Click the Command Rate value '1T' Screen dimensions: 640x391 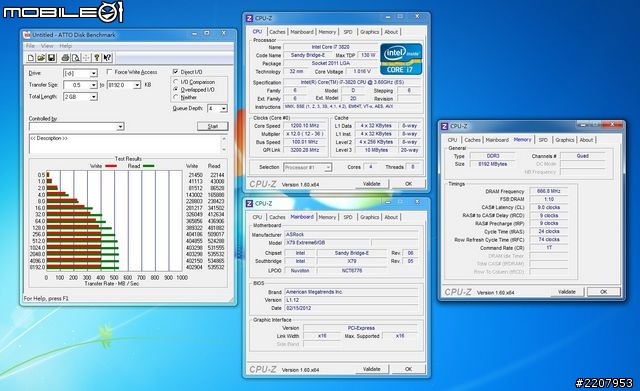[549, 248]
